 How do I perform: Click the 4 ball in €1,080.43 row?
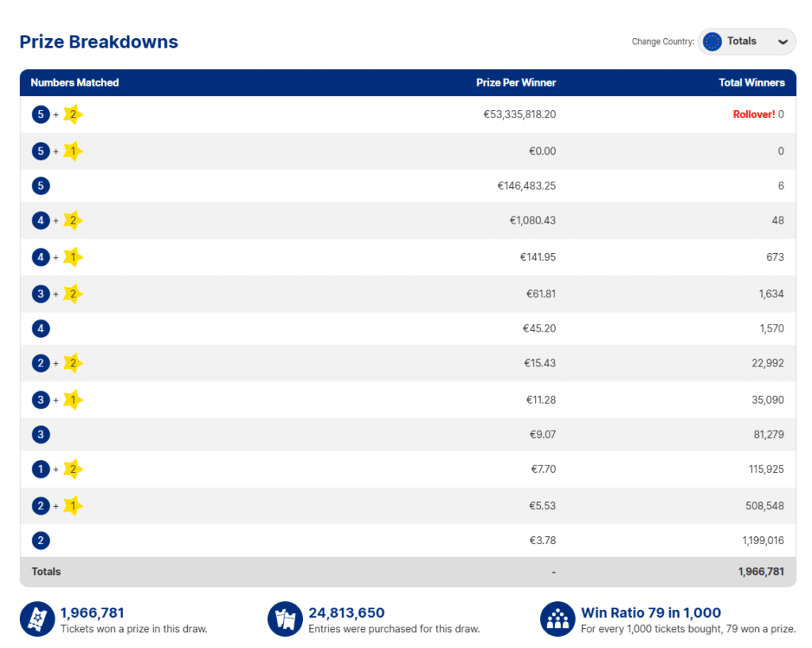(41, 220)
